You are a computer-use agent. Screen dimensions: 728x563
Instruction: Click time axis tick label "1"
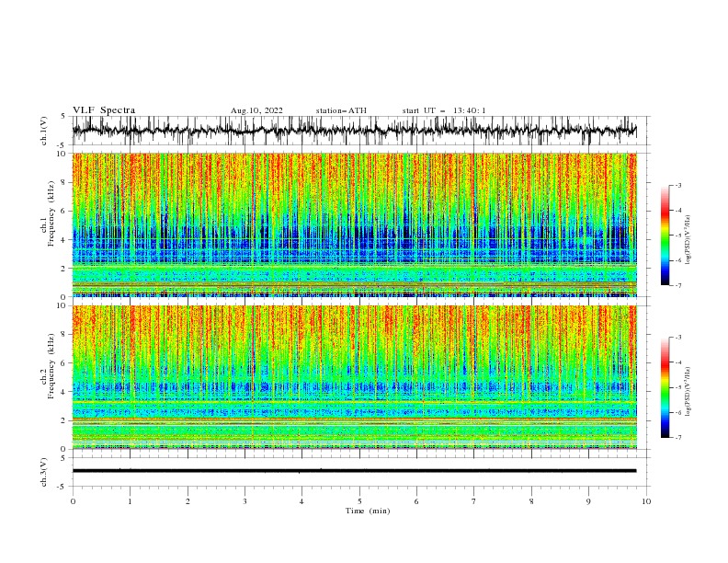click(130, 501)
